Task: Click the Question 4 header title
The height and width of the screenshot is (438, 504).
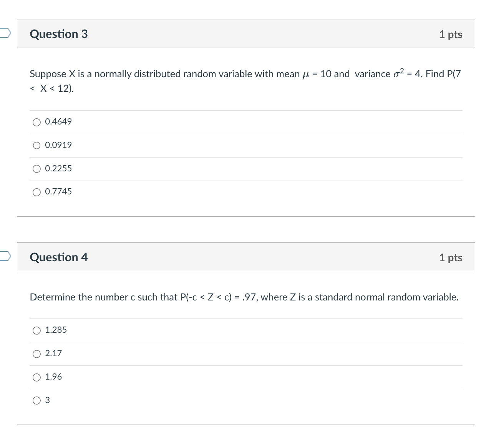Action: (58, 257)
